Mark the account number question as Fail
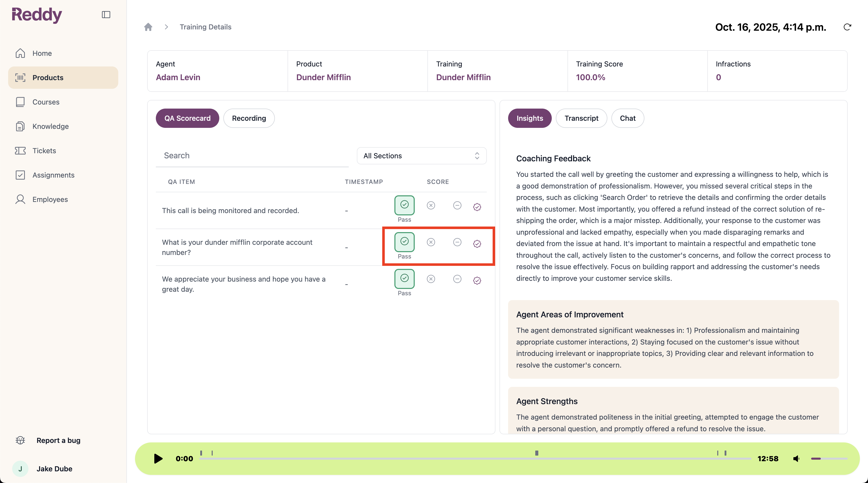Viewport: 868px width, 483px height. tap(431, 242)
